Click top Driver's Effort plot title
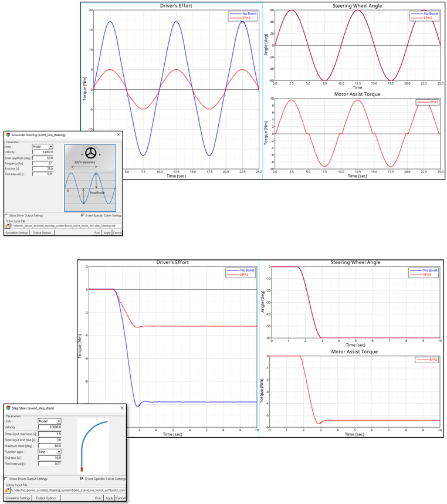Image resolution: width=447 pixels, height=504 pixels. (x=176, y=6)
